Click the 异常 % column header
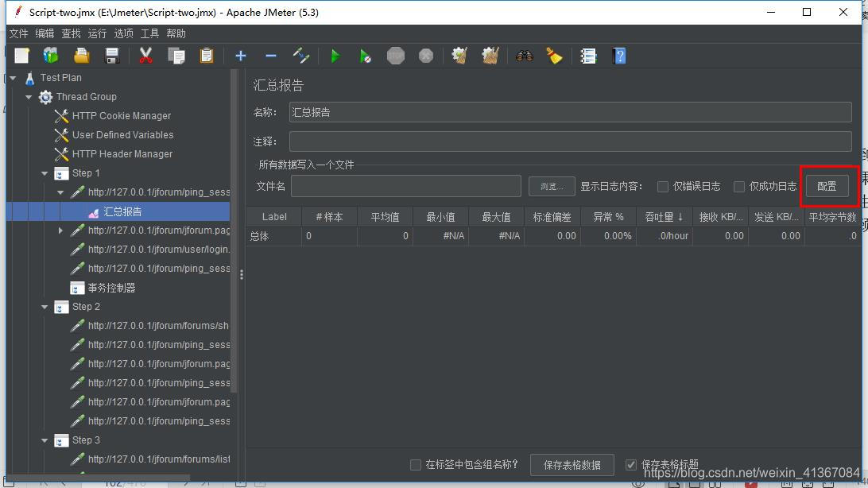 point(608,217)
